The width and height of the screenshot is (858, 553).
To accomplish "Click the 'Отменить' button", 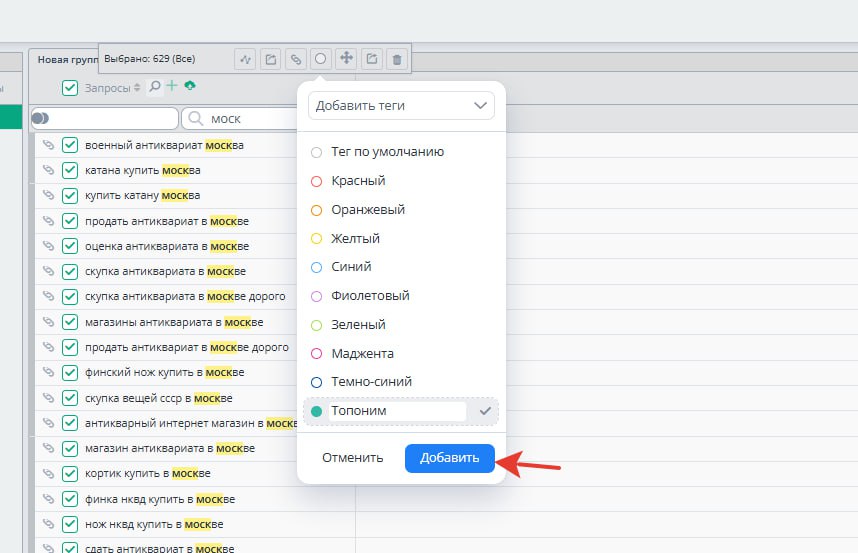I will click(x=352, y=458).
